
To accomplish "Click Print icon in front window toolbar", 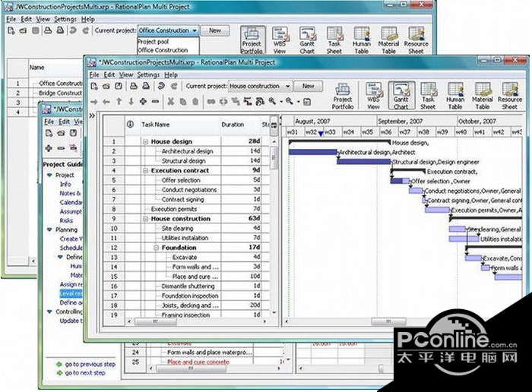I will click(x=133, y=86).
